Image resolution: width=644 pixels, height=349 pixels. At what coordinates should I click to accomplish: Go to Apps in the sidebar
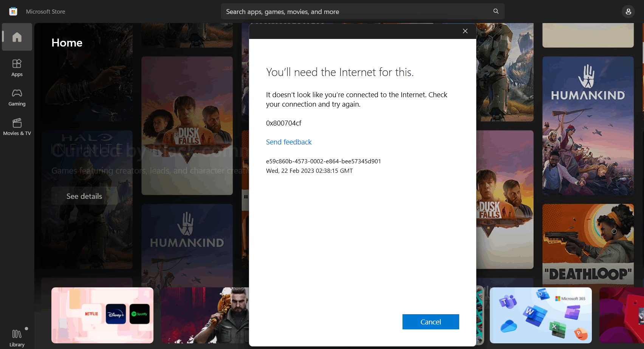[x=17, y=68]
